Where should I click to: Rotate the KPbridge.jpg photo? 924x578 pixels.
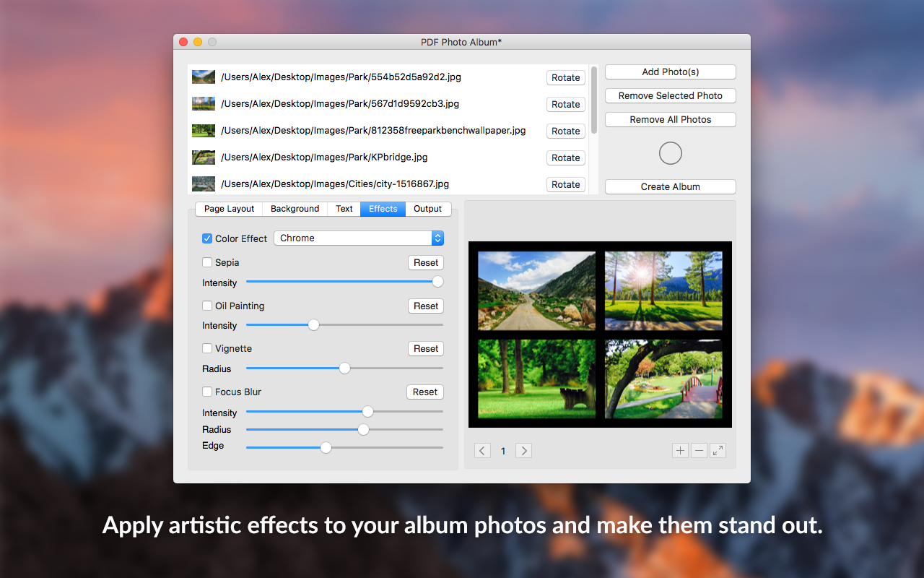click(x=566, y=158)
